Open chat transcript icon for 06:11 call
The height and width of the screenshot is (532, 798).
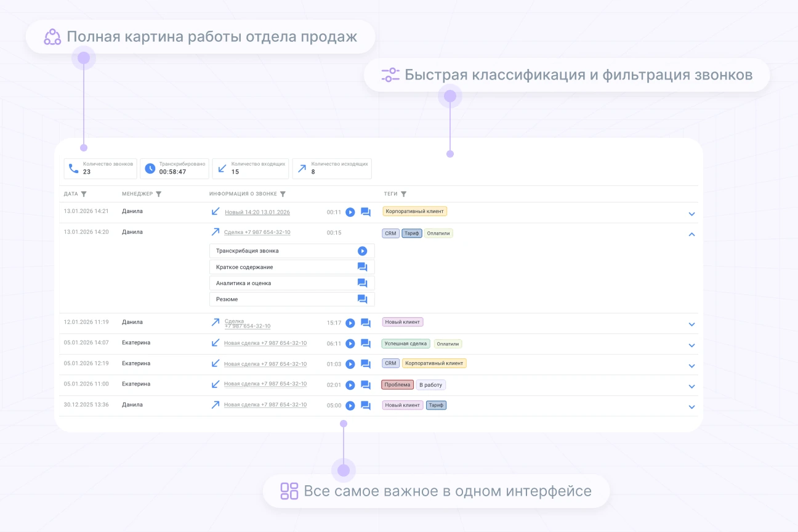[x=365, y=344]
